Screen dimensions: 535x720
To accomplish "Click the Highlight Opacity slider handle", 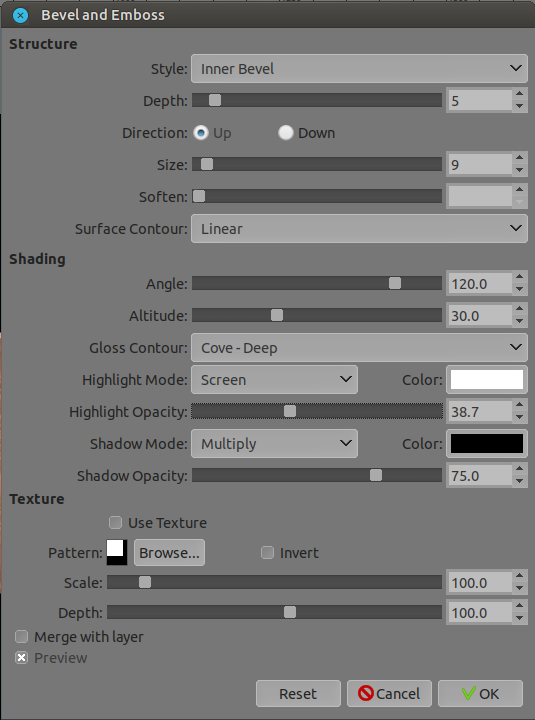I will pos(290,411).
